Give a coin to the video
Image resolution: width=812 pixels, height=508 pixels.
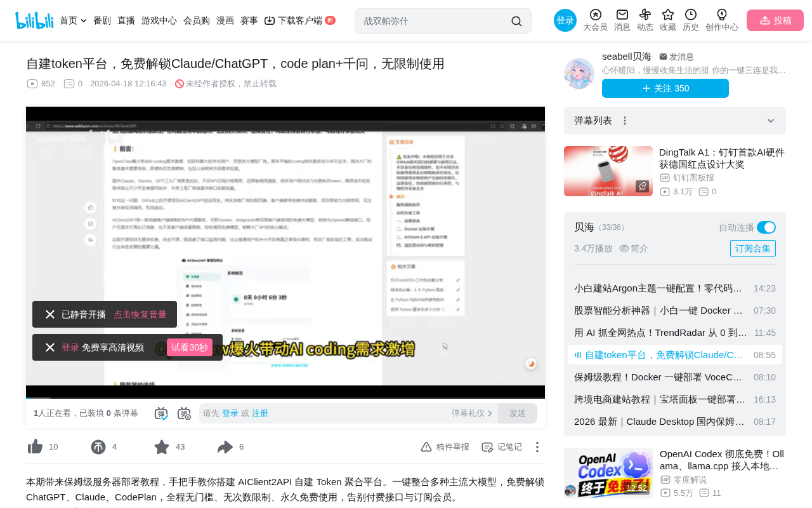click(x=98, y=447)
